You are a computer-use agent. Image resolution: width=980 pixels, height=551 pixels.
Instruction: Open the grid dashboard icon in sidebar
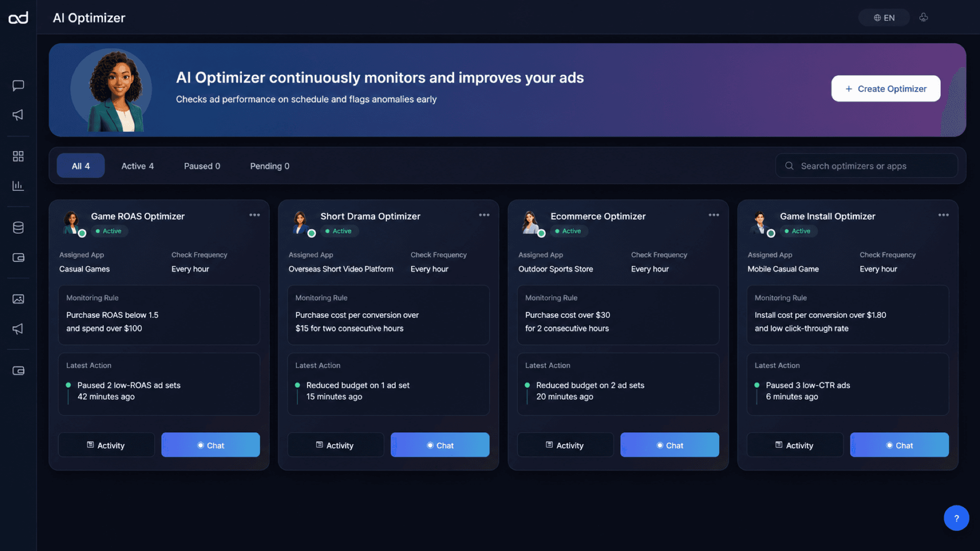point(18,156)
